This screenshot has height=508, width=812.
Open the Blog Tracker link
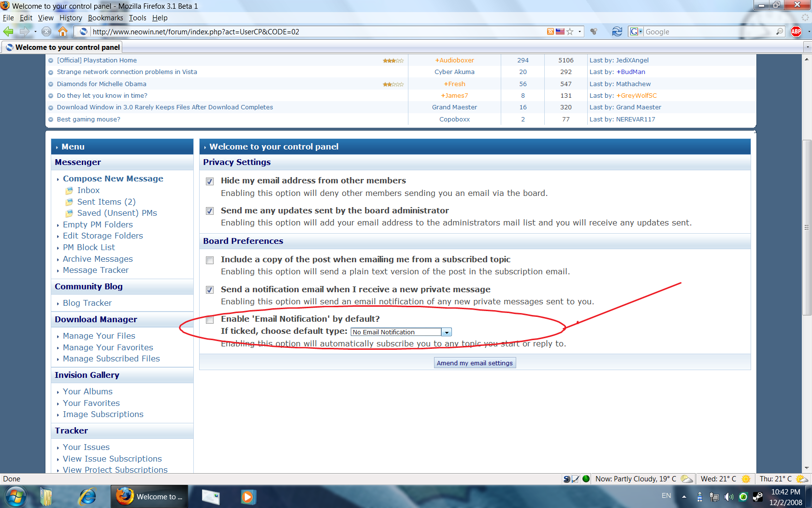(x=87, y=303)
